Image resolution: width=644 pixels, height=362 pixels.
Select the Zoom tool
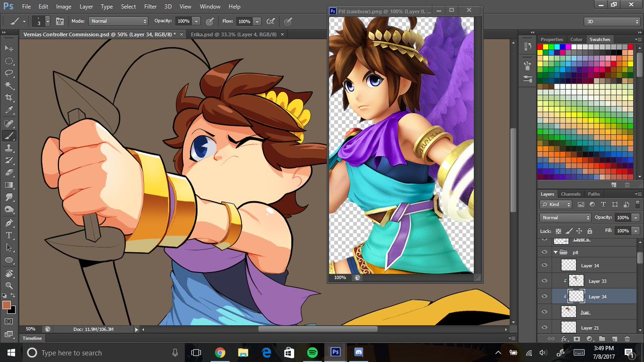[9, 286]
